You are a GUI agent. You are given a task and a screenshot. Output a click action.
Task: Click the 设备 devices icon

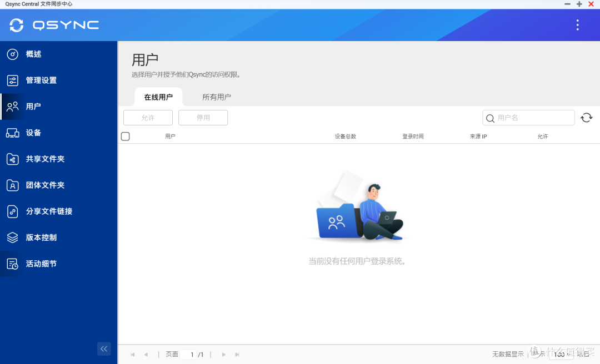point(12,133)
